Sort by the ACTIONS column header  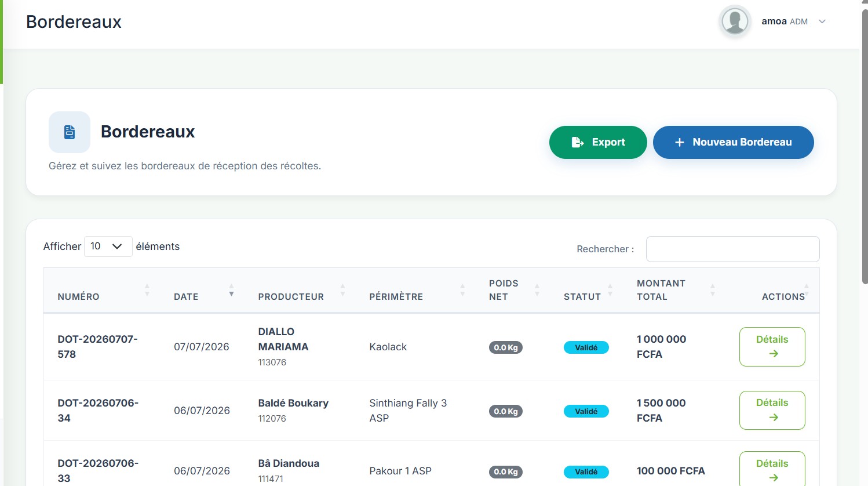coord(772,291)
